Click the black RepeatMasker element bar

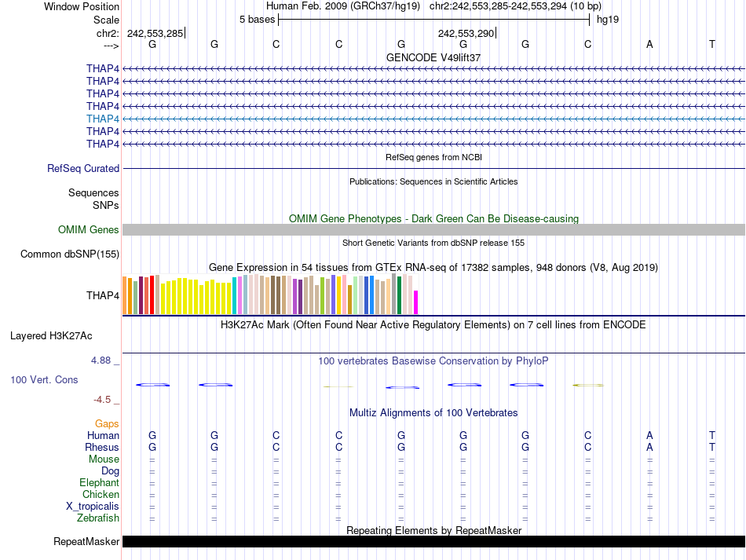(433, 542)
